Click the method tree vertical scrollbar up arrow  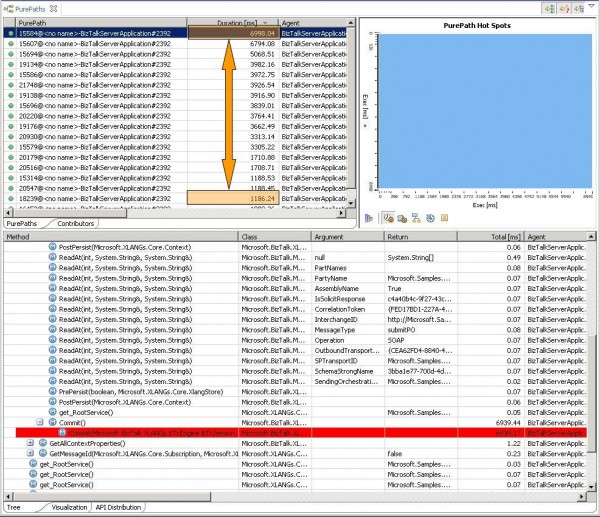point(592,237)
